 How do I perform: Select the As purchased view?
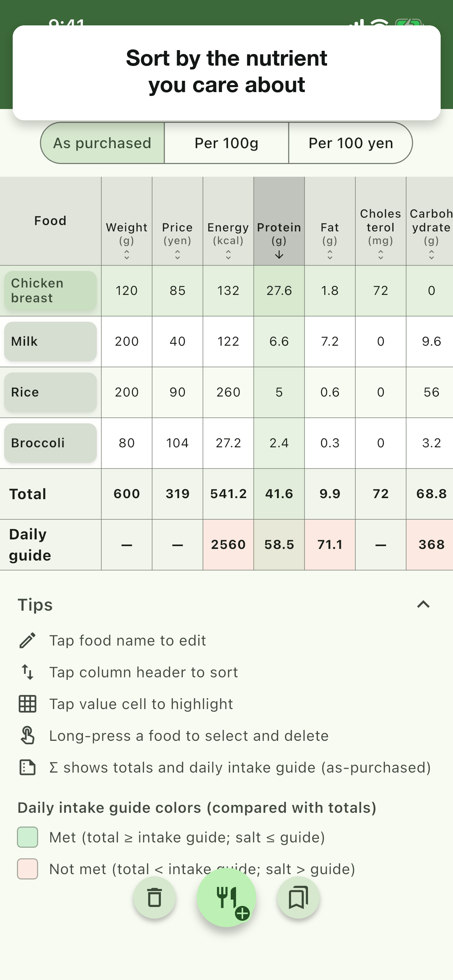(102, 143)
